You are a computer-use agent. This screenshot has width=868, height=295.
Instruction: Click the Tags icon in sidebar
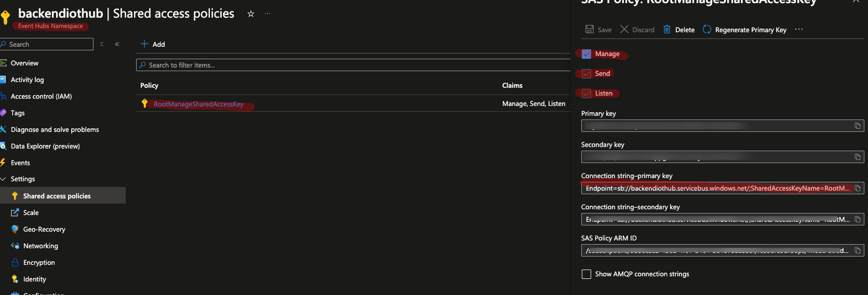click(3, 113)
